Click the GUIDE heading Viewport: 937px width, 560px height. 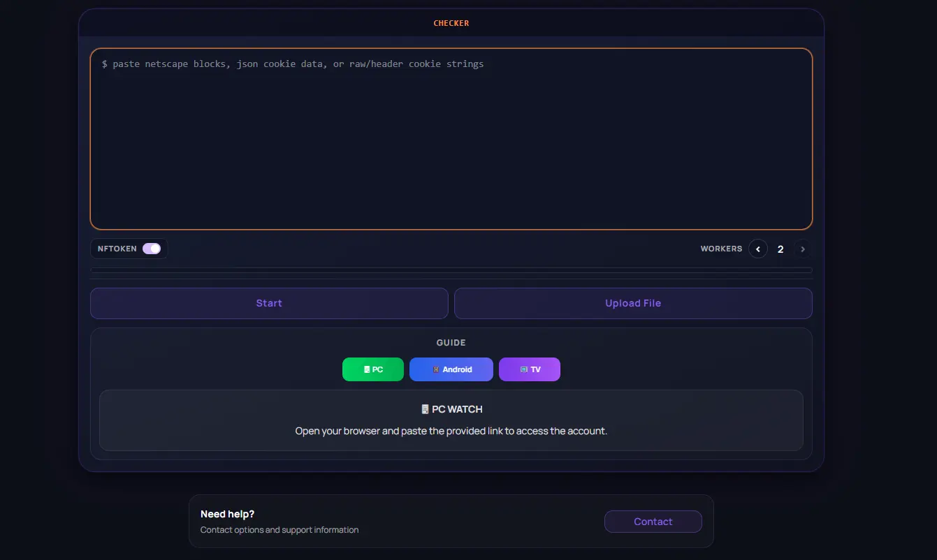point(451,343)
